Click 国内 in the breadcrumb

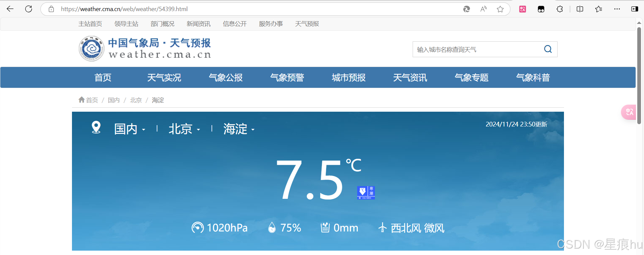(114, 100)
